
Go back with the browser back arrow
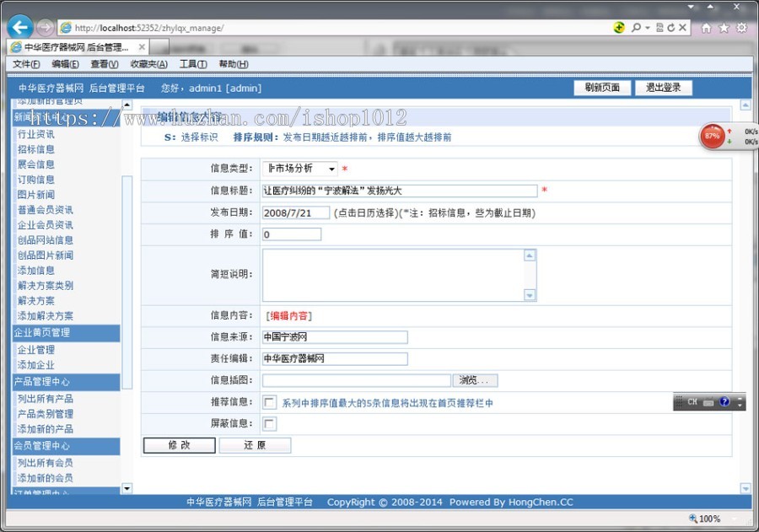[20, 28]
